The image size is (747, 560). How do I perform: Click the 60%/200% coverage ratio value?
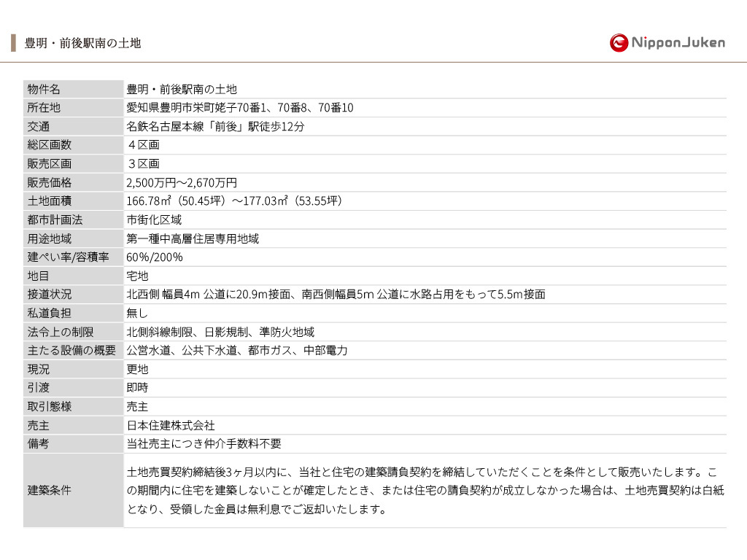coord(155,257)
